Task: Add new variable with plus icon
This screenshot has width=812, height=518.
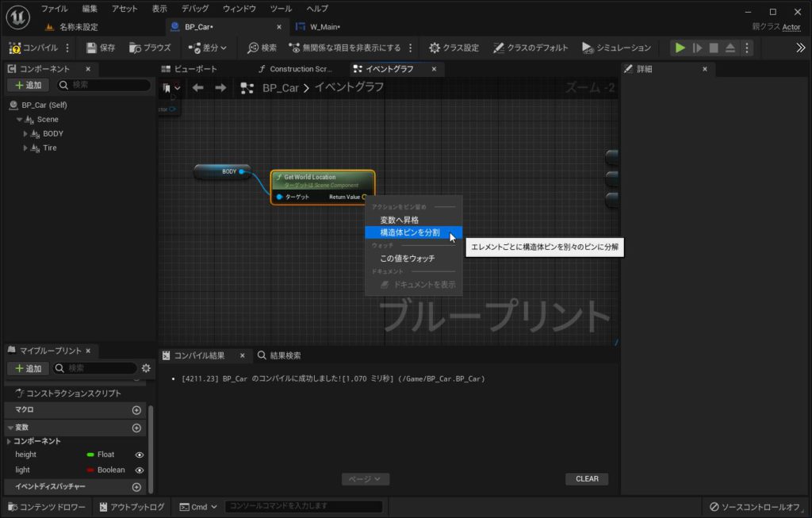Action: (136, 428)
